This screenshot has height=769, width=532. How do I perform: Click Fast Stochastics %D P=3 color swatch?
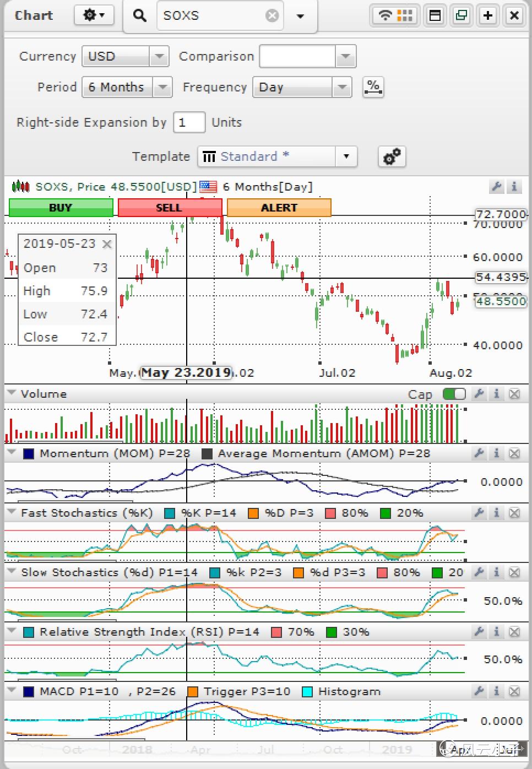point(253,513)
